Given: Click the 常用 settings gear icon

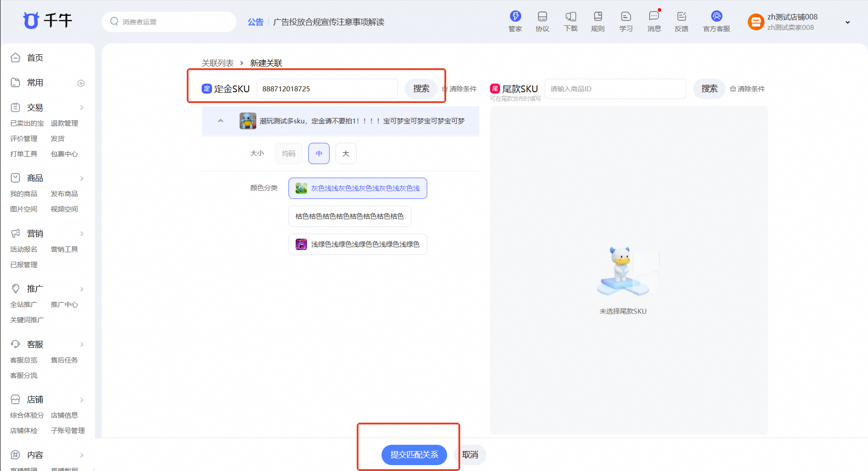Looking at the screenshot, I should [81, 83].
